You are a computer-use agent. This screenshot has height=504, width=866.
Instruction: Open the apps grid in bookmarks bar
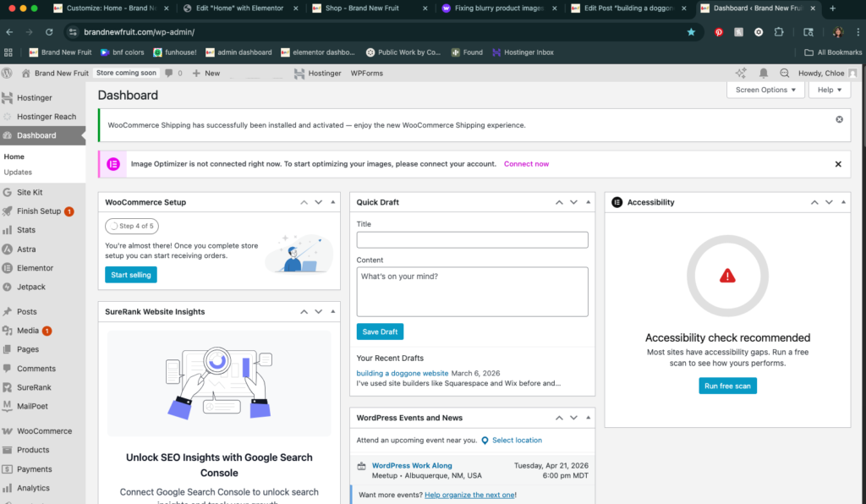click(x=8, y=52)
